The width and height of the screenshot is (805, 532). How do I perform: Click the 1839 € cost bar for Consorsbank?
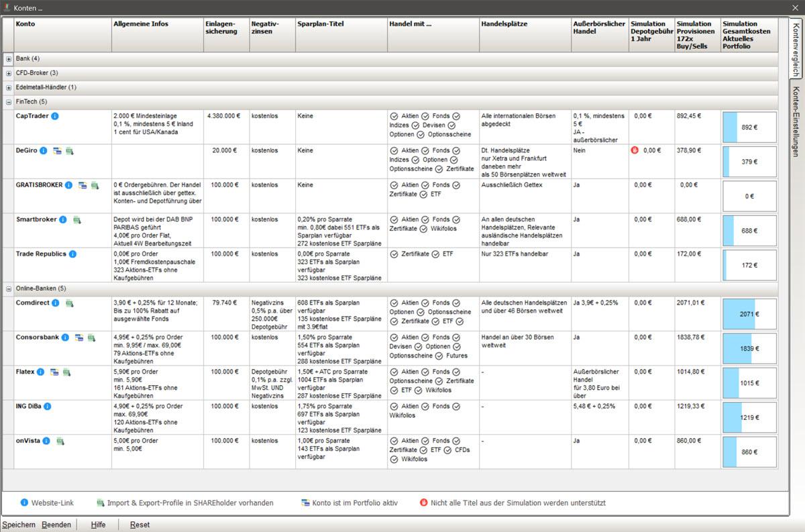(x=749, y=349)
